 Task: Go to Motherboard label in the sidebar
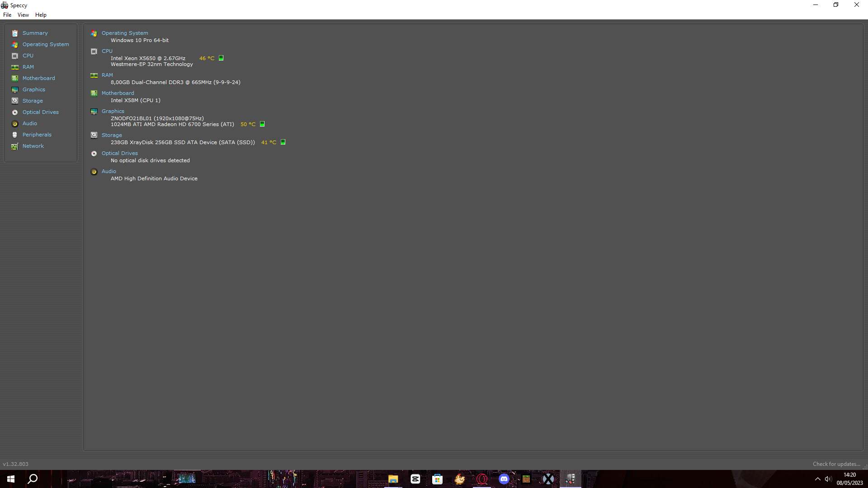click(39, 78)
